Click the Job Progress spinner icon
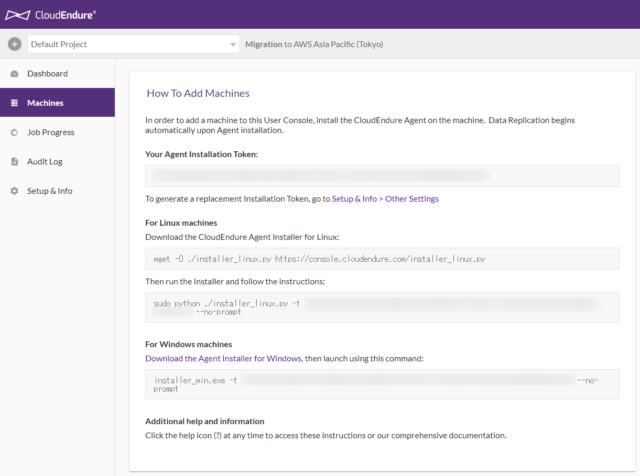 coord(14,132)
